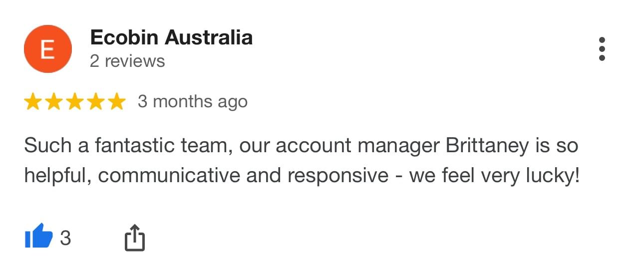View the reviewer's 2 reviews
644x270 pixels.
(x=127, y=61)
